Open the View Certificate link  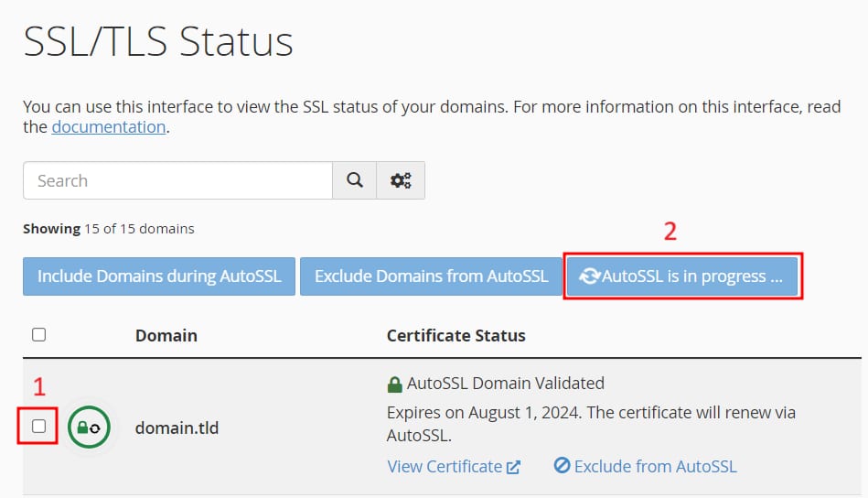pos(445,467)
